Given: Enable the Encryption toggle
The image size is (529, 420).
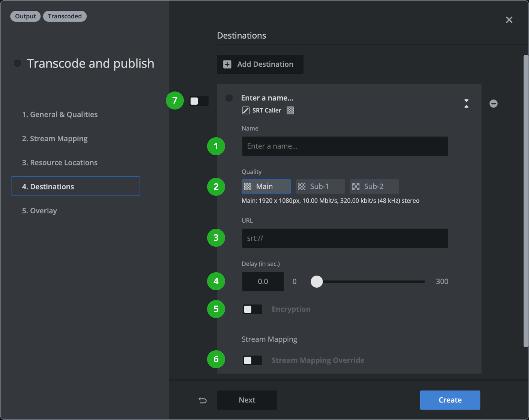Looking at the screenshot, I should click(252, 309).
